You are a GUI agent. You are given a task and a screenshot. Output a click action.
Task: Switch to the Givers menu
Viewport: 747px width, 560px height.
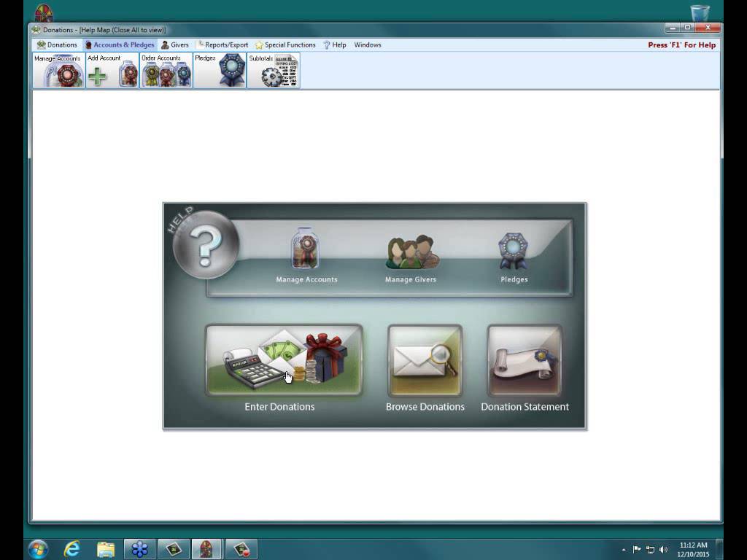(175, 45)
